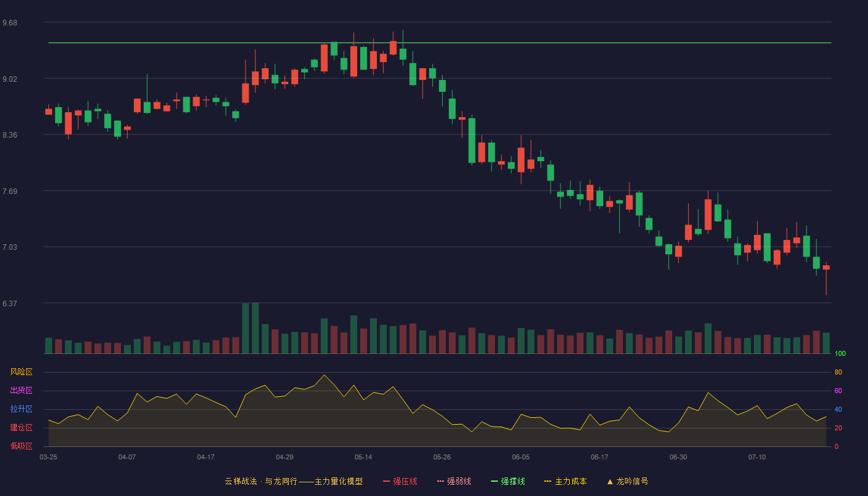The image size is (868, 496).
Task: Click the green 100 indicator axis value
Action: [x=840, y=354]
